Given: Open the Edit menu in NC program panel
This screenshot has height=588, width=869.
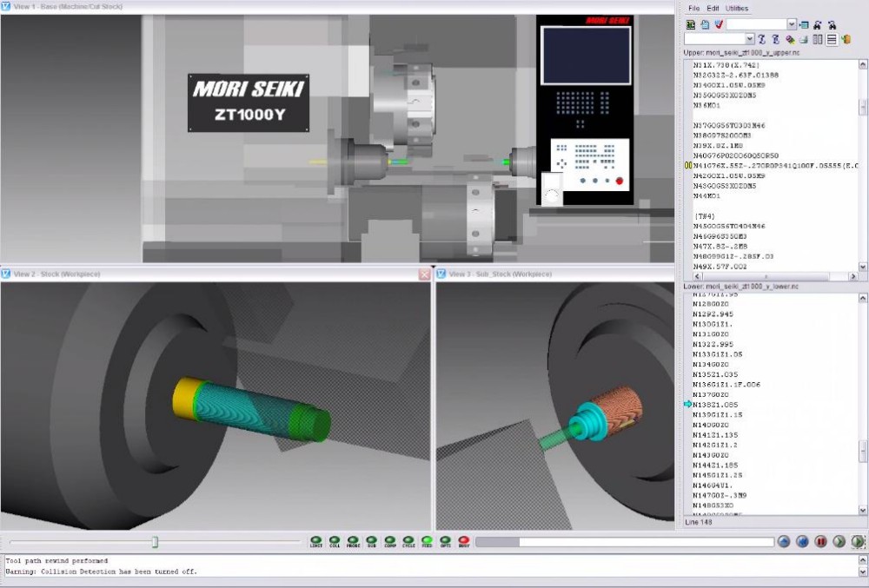Looking at the screenshot, I should [x=713, y=9].
